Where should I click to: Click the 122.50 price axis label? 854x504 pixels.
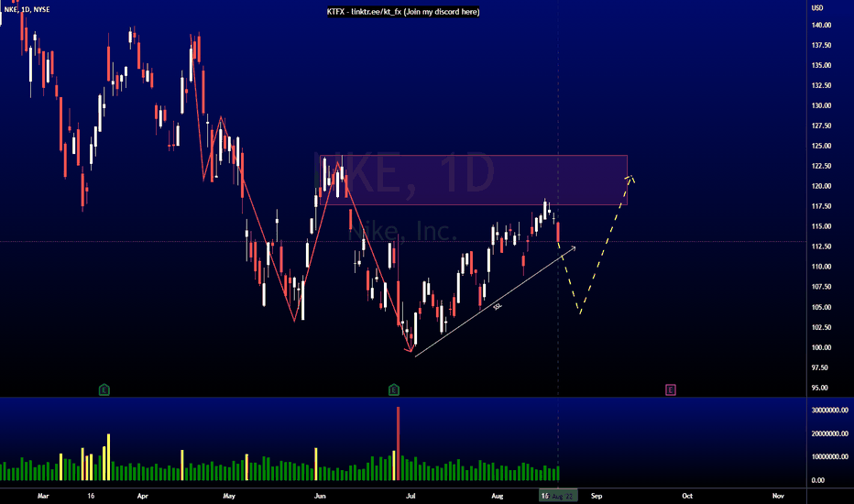(821, 166)
